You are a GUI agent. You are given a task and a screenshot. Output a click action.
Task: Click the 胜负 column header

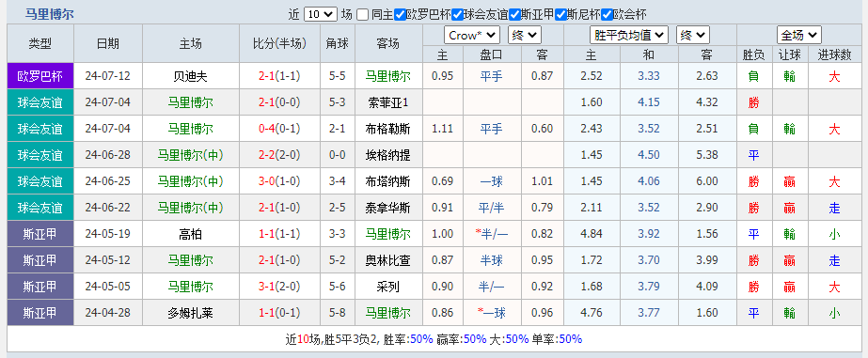(x=753, y=54)
